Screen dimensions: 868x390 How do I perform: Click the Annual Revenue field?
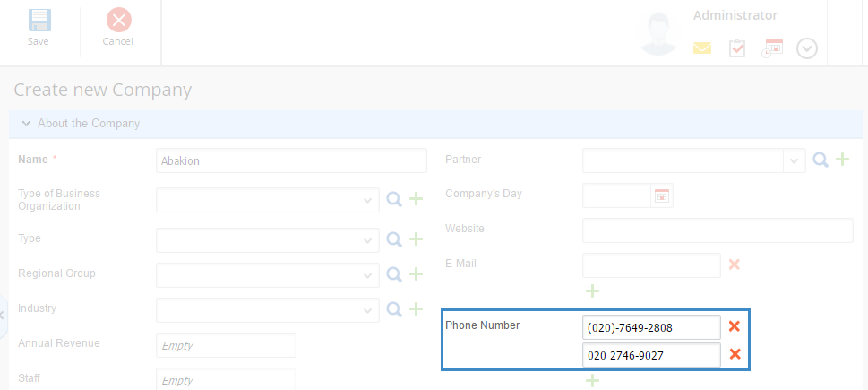click(x=226, y=345)
